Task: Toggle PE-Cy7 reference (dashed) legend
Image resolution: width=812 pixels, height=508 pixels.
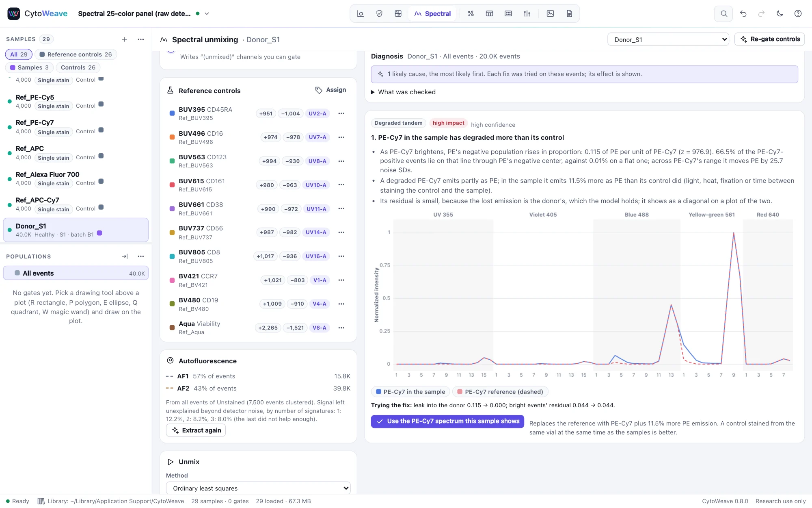Action: pyautogui.click(x=500, y=392)
